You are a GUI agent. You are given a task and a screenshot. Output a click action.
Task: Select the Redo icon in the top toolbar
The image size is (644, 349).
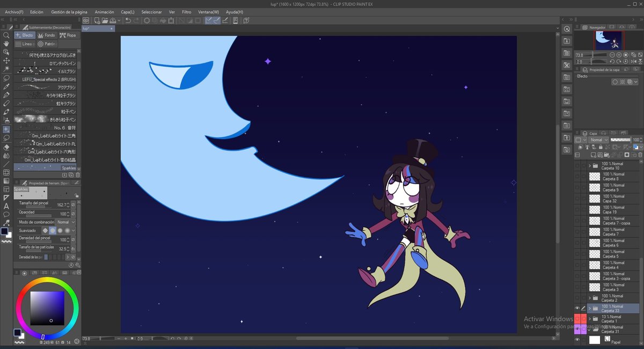tap(136, 20)
